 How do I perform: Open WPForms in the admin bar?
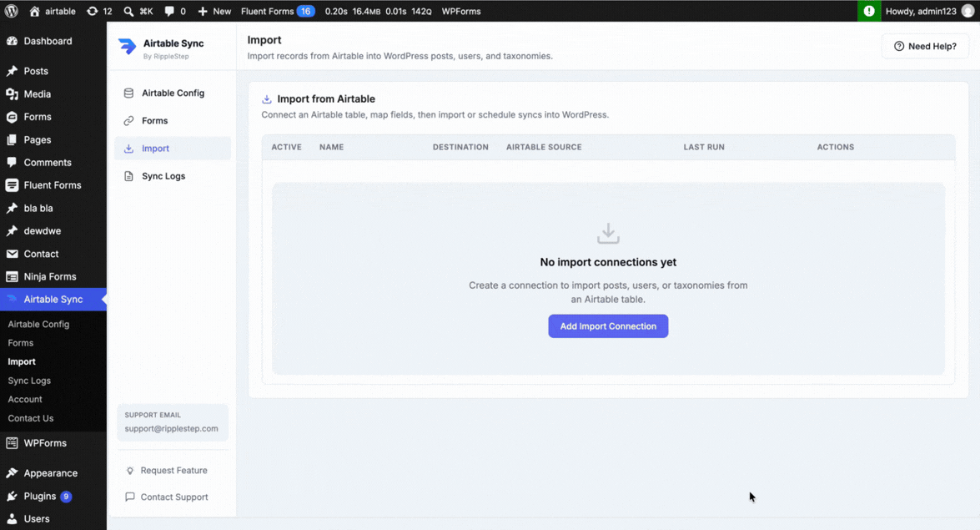tap(461, 11)
